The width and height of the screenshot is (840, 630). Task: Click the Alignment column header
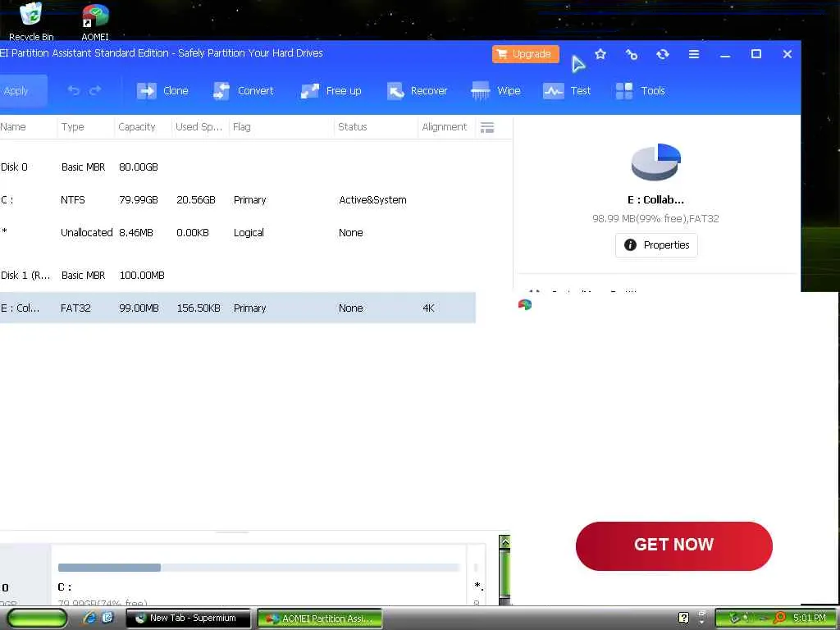coord(444,127)
